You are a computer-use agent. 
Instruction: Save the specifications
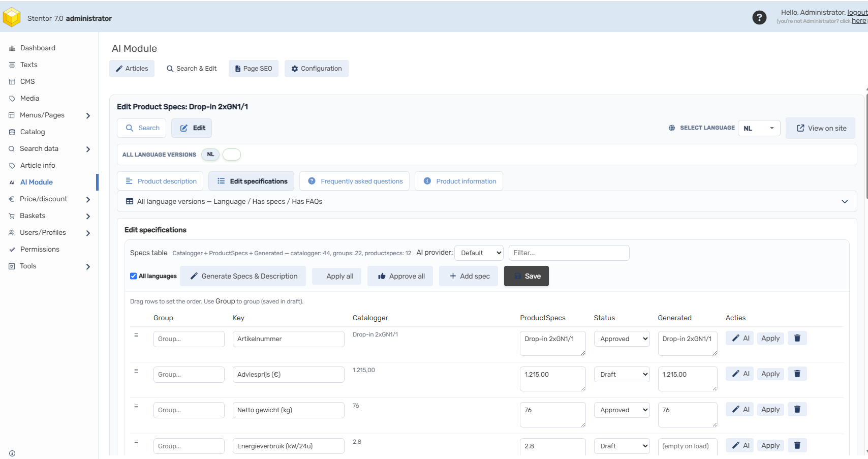[x=526, y=276]
